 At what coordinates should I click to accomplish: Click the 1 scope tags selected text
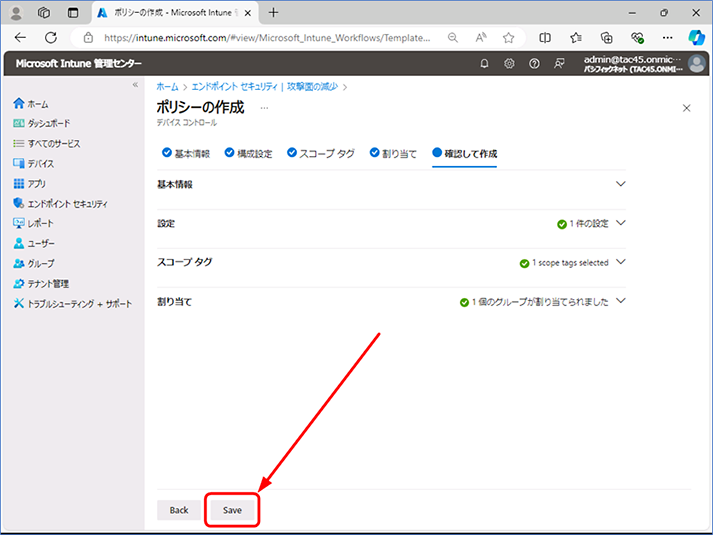click(x=570, y=263)
